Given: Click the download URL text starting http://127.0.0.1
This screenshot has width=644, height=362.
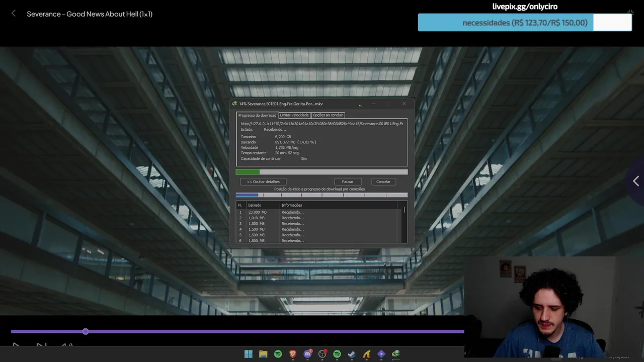Looking at the screenshot, I should point(322,124).
